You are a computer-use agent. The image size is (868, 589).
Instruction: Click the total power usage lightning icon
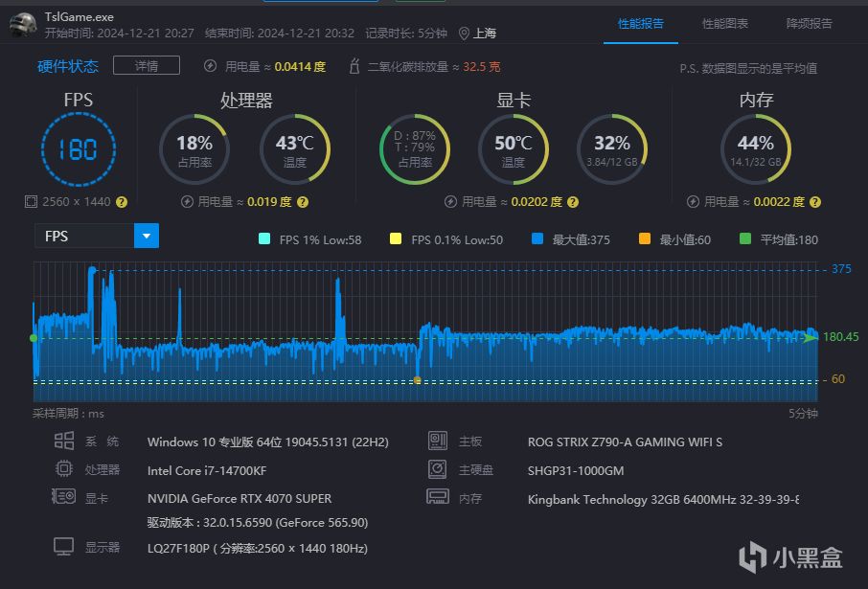tap(210, 66)
